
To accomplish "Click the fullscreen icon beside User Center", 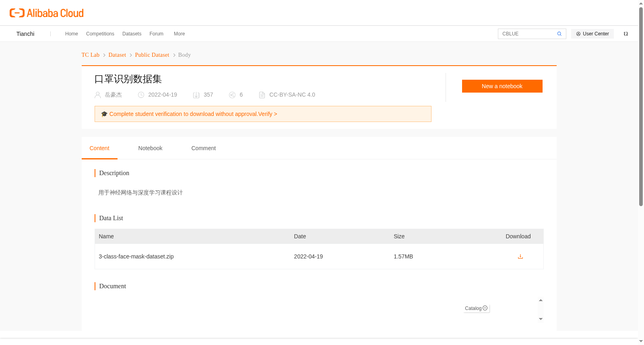I will click(x=626, y=34).
